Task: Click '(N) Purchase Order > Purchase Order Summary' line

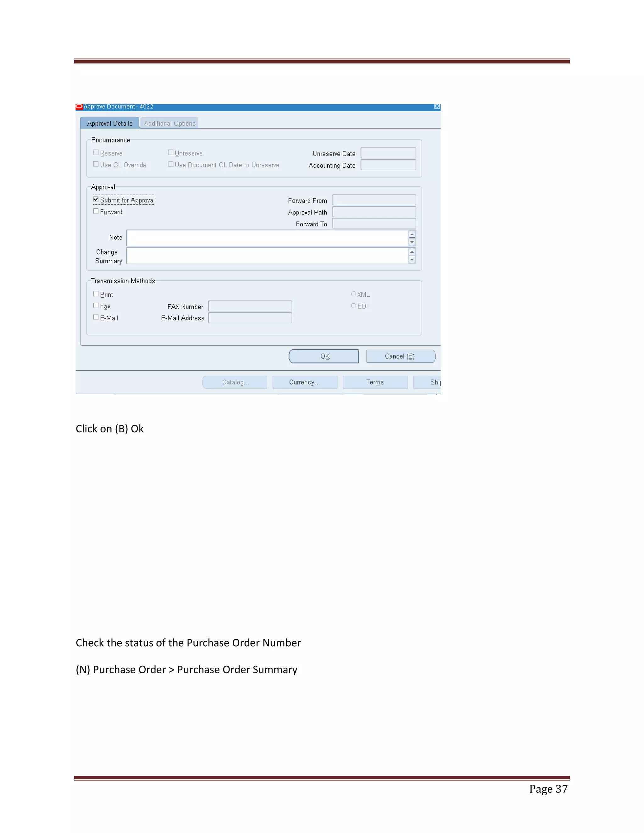Action: [x=186, y=670]
